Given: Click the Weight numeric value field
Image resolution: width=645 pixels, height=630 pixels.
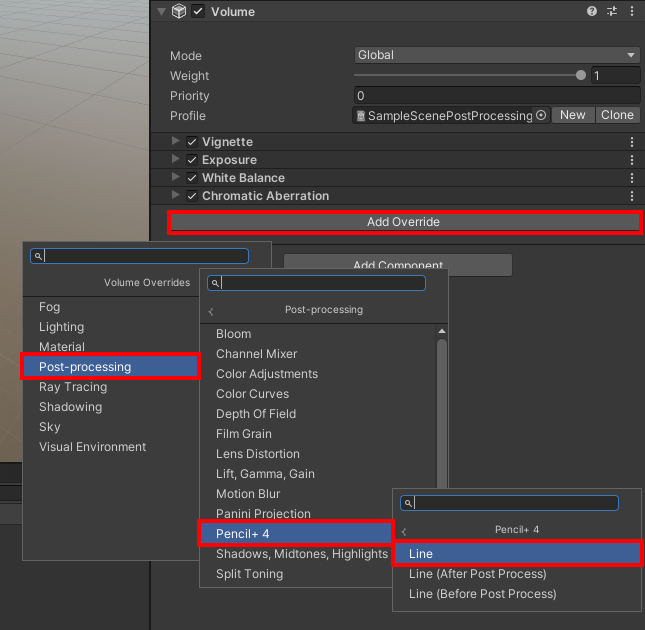Looking at the screenshot, I should 615,75.
